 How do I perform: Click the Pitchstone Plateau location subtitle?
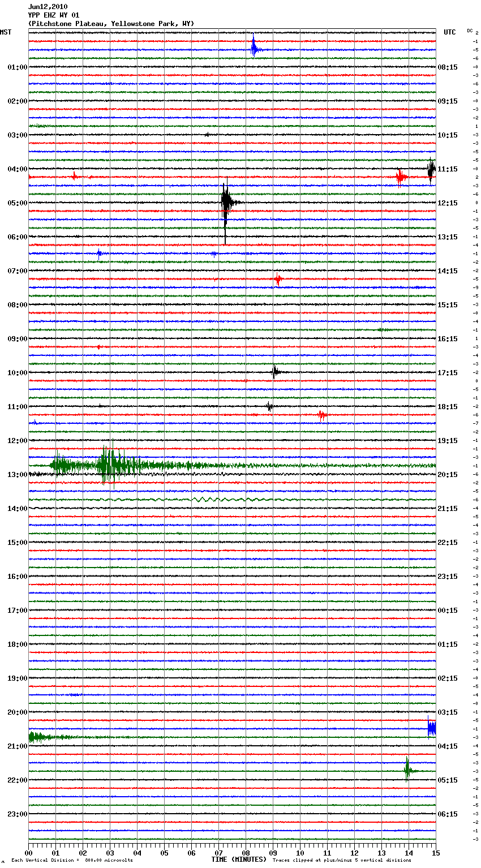(111, 24)
